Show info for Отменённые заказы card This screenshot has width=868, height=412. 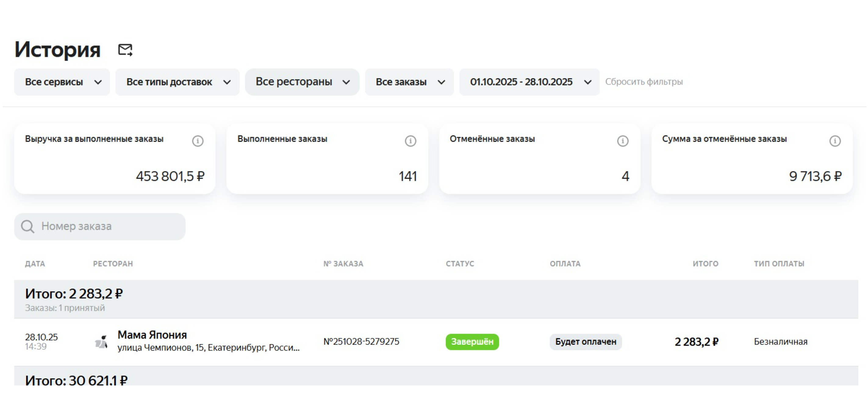[622, 141]
